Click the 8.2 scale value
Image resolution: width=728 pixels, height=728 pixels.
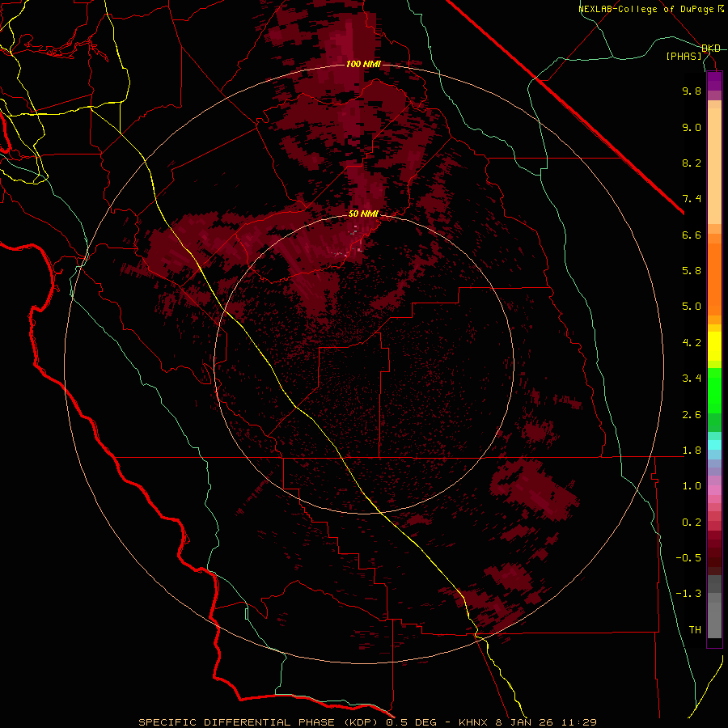point(692,163)
